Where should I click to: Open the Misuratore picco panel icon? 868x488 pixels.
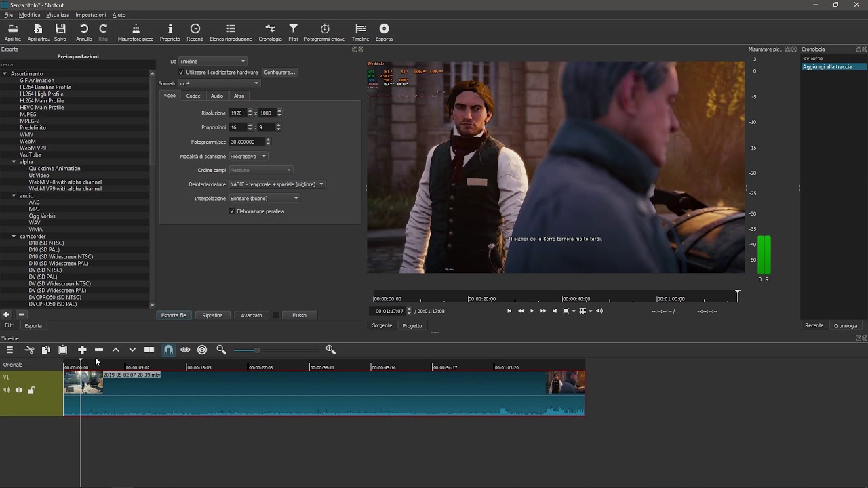(x=136, y=28)
